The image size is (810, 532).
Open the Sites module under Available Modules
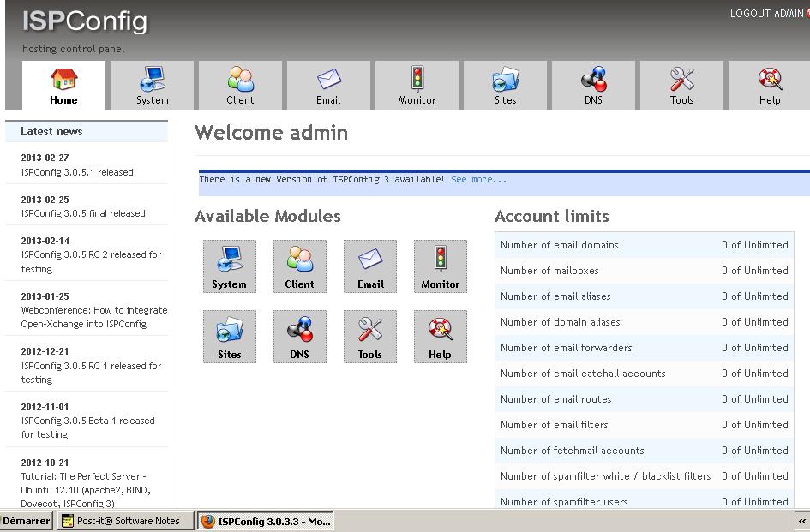[230, 337]
